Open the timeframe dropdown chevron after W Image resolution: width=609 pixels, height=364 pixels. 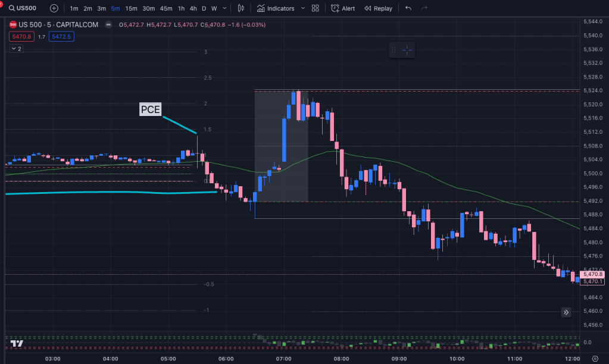225,8
